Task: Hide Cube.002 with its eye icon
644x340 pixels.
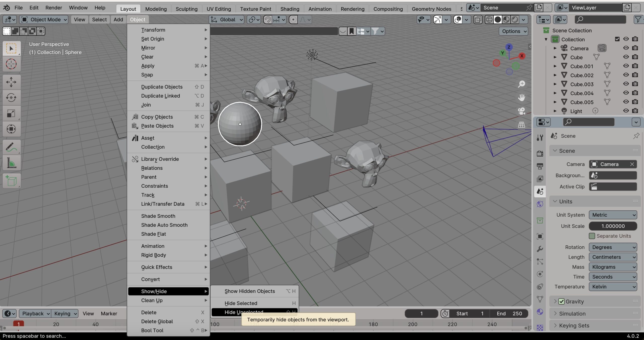Action: click(626, 75)
